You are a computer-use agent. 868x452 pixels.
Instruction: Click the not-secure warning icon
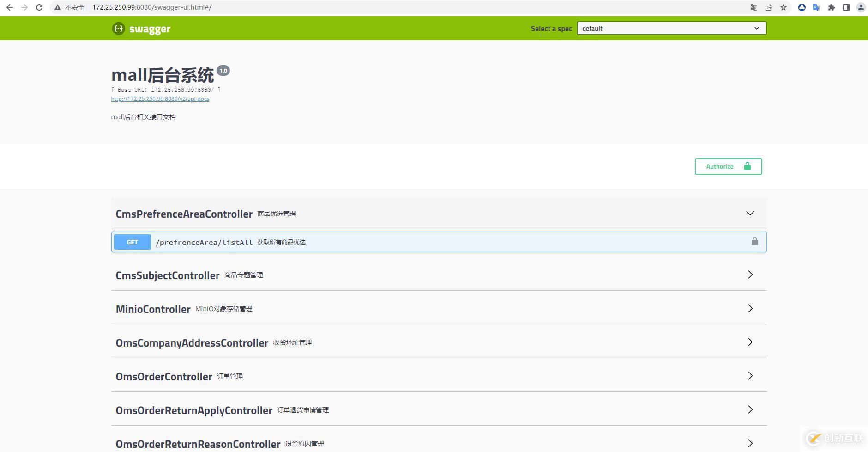58,7
